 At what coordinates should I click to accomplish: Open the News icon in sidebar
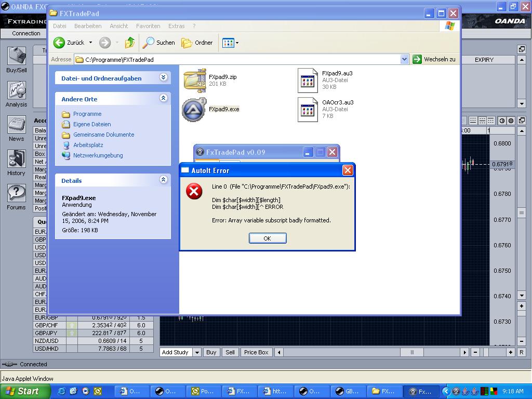click(17, 125)
